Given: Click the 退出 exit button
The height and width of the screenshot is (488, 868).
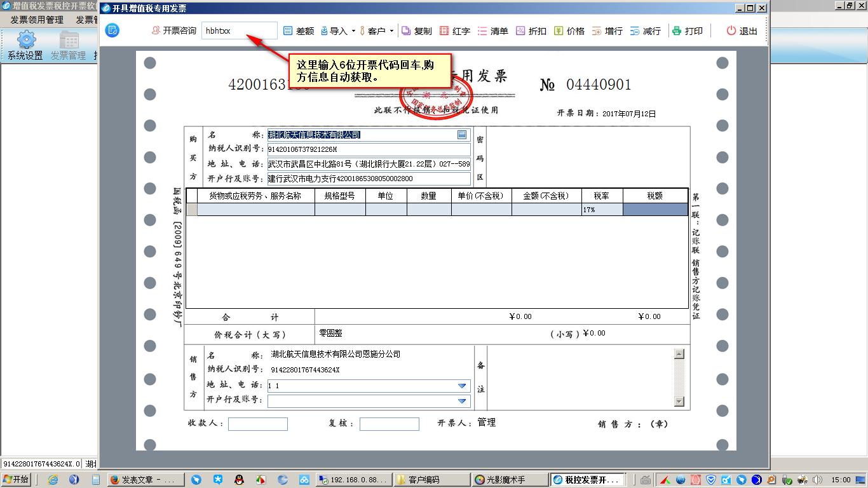Looking at the screenshot, I should click(740, 30).
